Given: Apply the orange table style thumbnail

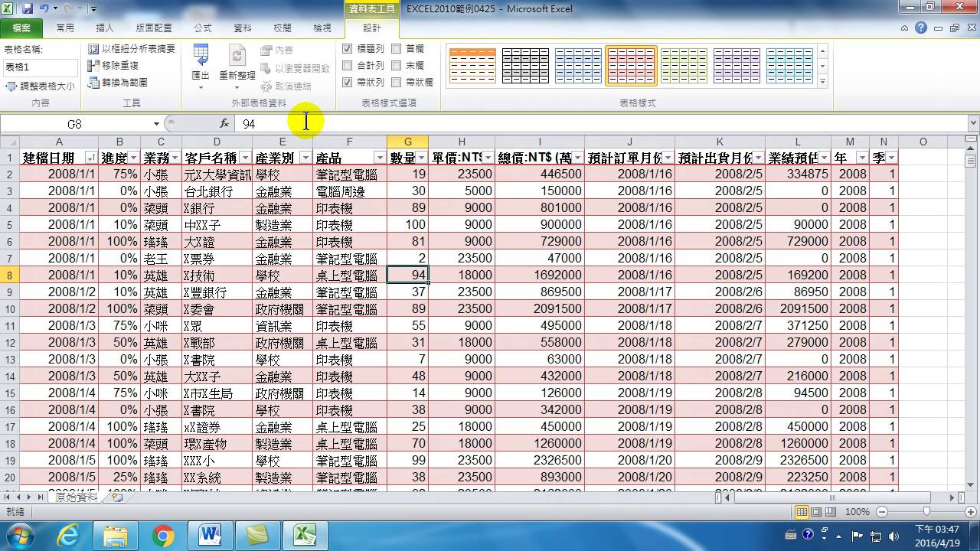Looking at the screenshot, I should coord(472,65).
